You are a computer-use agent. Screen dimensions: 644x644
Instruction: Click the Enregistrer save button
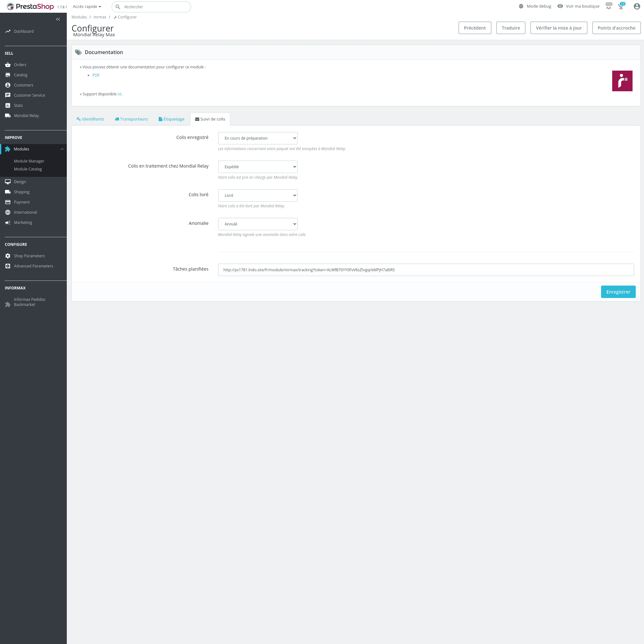(618, 292)
